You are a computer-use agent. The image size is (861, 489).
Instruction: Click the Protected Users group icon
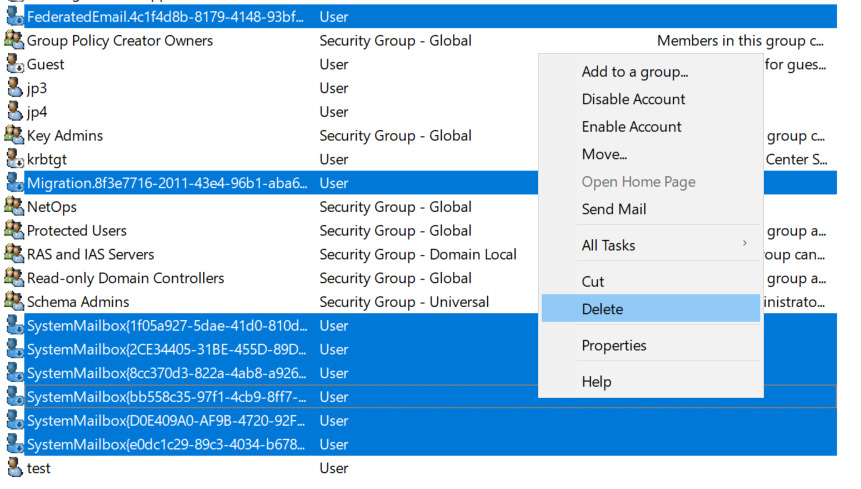click(x=14, y=231)
